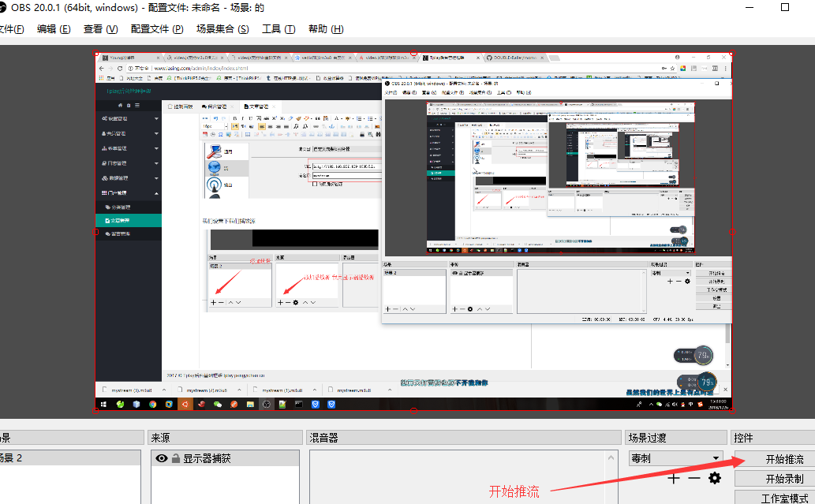Select the 场景 2 scene row
This screenshot has height=504, width=815.
click(69, 457)
